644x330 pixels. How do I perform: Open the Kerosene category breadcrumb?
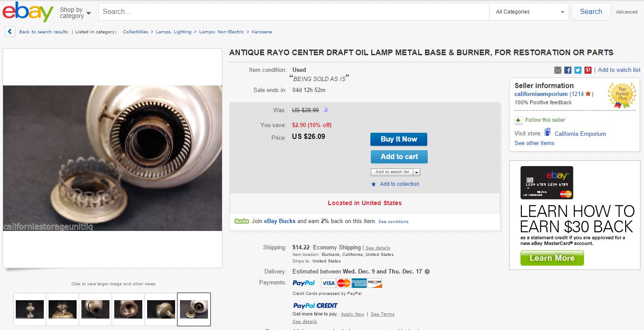click(262, 32)
